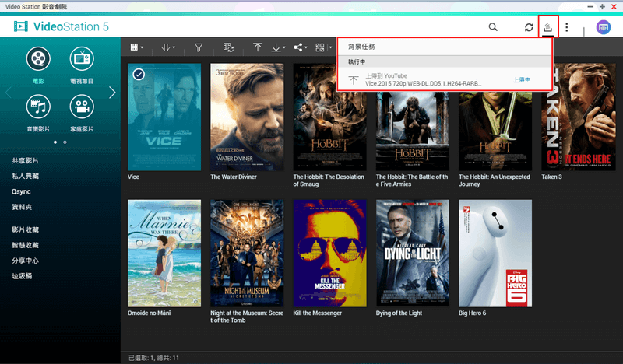The image size is (623, 364).
Task: Select the Kill the Messenger poster
Action: click(x=329, y=254)
